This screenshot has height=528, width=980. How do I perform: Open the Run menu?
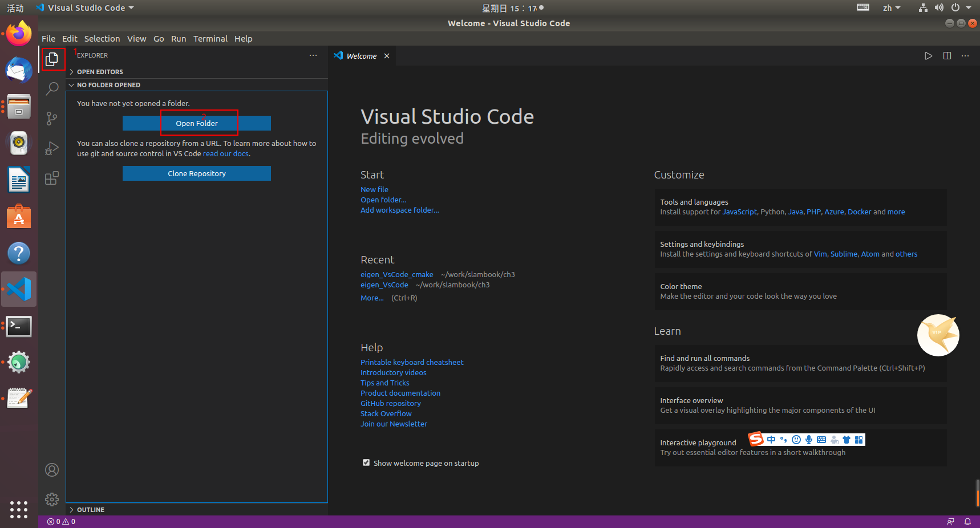tap(179, 39)
